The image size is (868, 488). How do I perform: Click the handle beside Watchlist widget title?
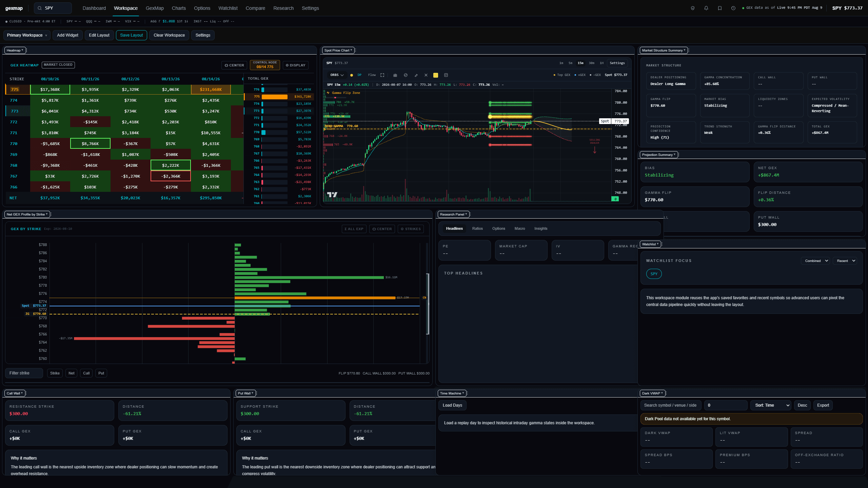(662, 244)
